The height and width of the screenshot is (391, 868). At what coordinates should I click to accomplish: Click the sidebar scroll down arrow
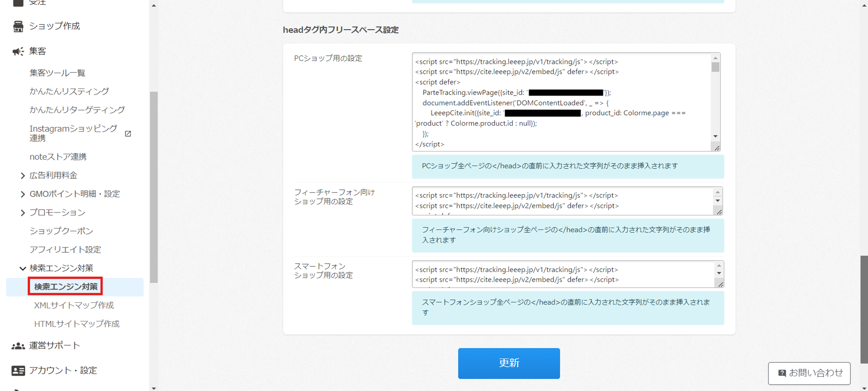pos(154,388)
